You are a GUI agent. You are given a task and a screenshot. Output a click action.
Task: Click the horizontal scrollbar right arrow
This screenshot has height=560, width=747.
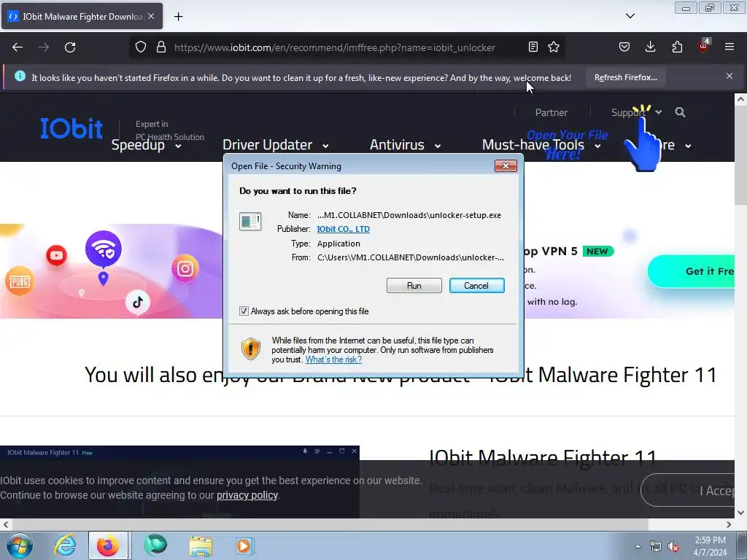(729, 525)
